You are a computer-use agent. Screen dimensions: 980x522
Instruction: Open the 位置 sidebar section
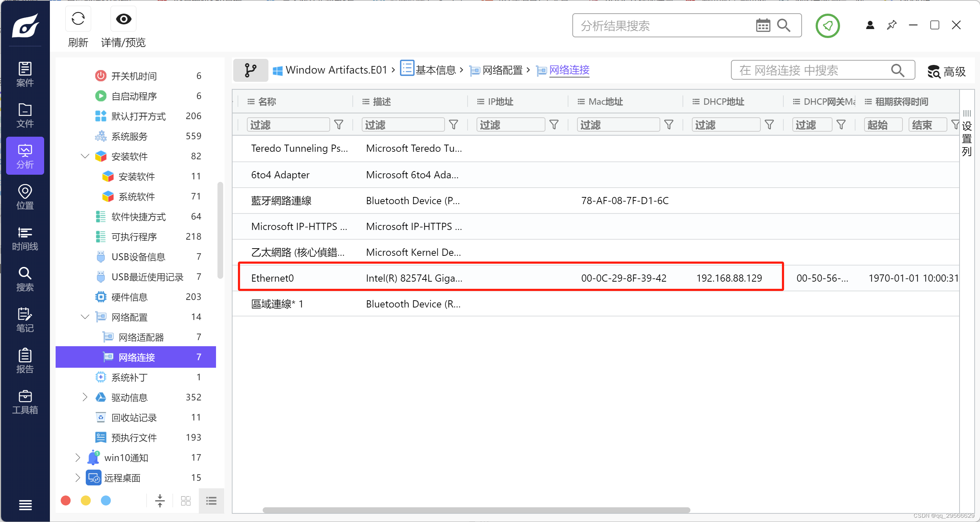click(25, 197)
